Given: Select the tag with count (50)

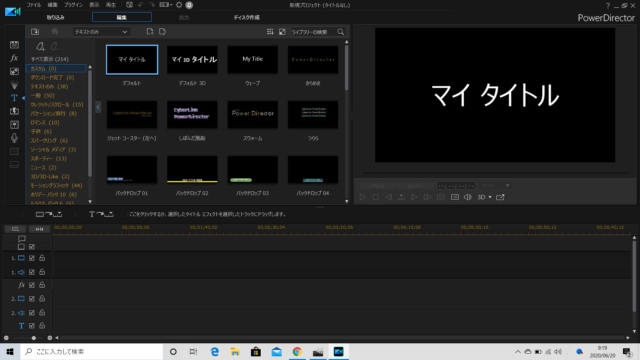Looking at the screenshot, I should click(42, 96).
